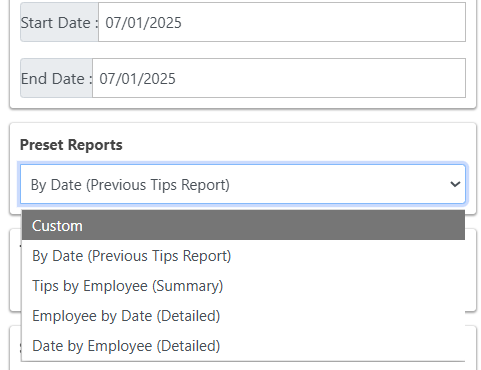Choose Date by Employee (Detailed) option

tap(243, 346)
